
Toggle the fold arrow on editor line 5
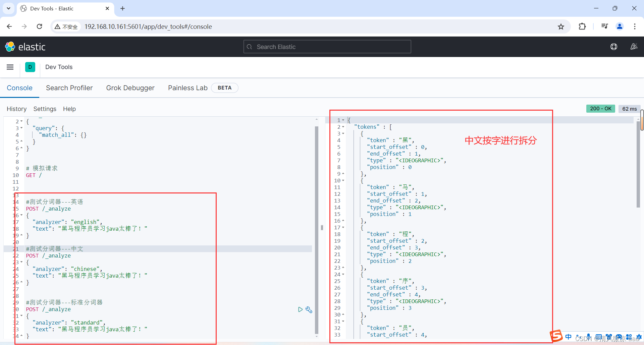pos(21,141)
